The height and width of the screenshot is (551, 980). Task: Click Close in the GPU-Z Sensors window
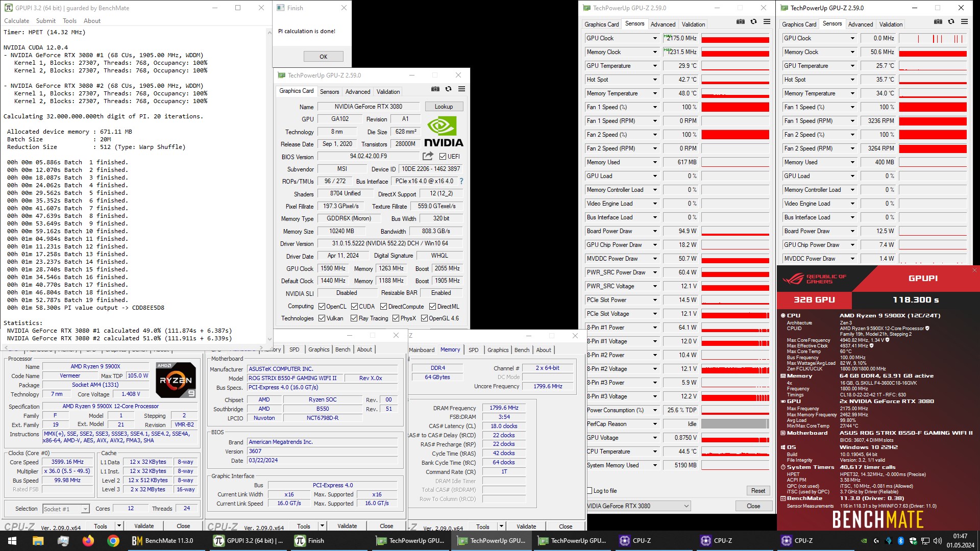pos(753,506)
